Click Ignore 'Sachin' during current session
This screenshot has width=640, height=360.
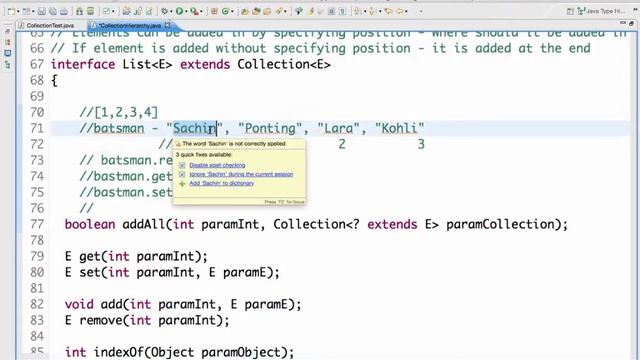pyautogui.click(x=241, y=174)
